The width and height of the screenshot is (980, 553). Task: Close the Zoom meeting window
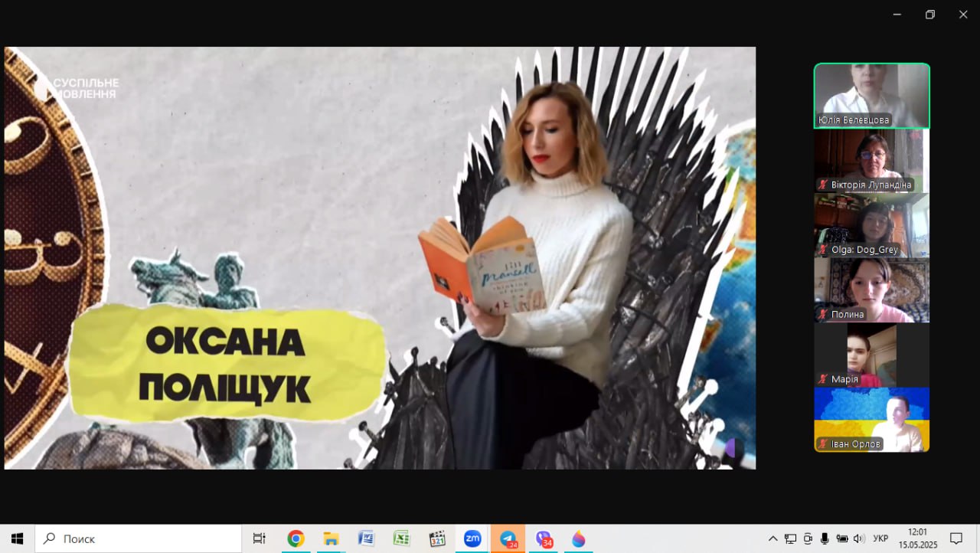(963, 15)
